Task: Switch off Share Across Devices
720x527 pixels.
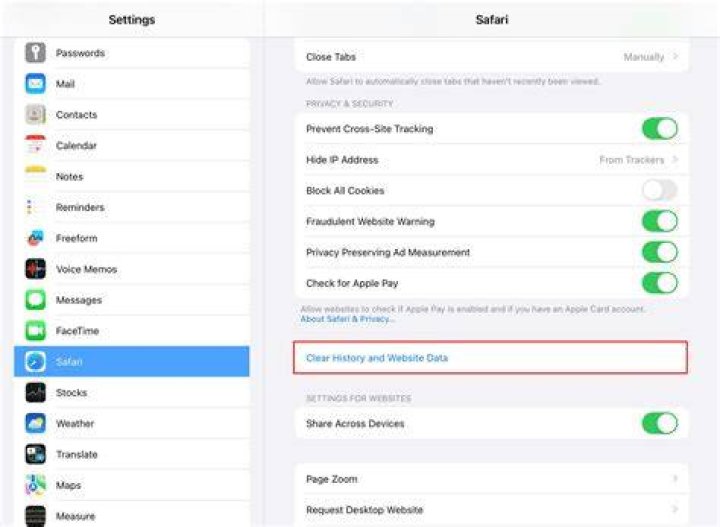Action: pos(660,423)
